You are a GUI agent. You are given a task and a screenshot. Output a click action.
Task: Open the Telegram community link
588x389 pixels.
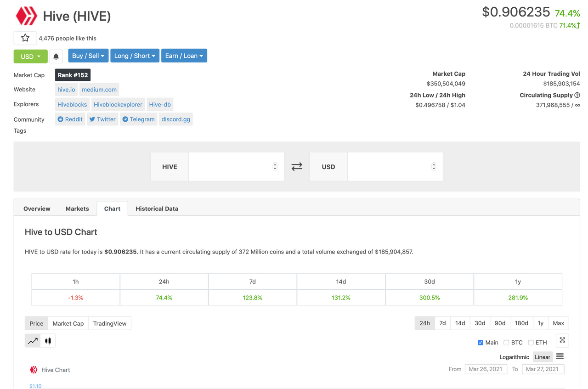click(138, 119)
